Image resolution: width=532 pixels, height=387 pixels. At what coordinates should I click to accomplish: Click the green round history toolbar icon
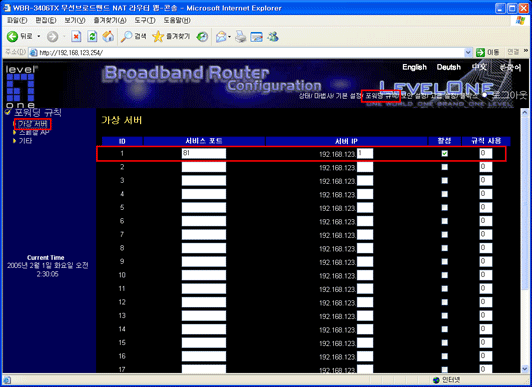[x=202, y=36]
